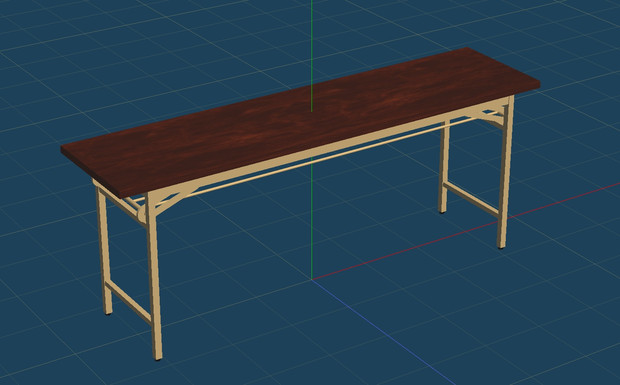
Task: Pick the front-right table leg
Action: click(x=505, y=174)
